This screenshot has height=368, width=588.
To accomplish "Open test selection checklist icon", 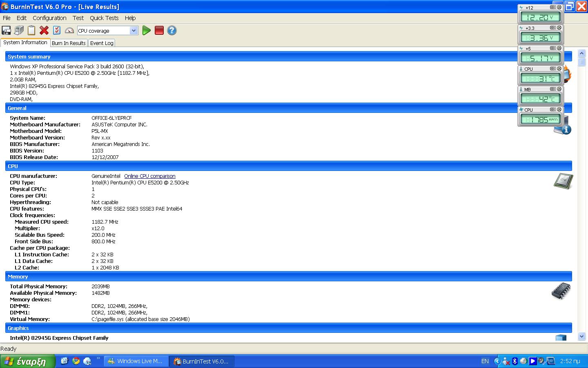I will (x=57, y=30).
